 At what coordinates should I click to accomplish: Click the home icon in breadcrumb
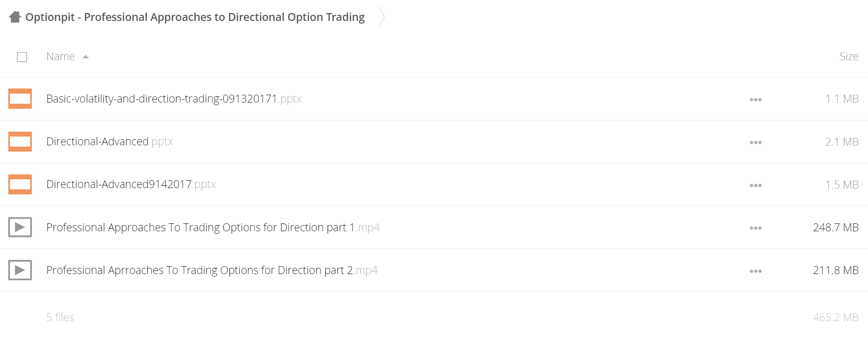(15, 17)
